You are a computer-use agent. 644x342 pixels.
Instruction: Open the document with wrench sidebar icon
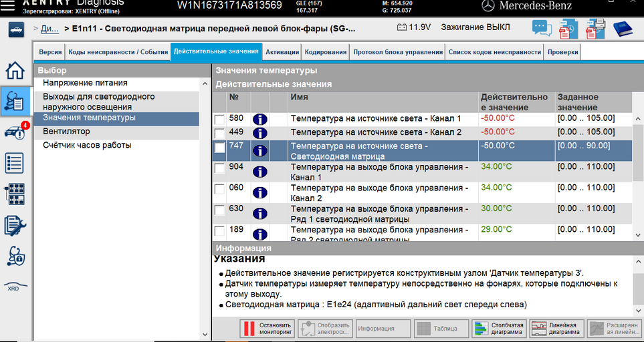[15, 226]
